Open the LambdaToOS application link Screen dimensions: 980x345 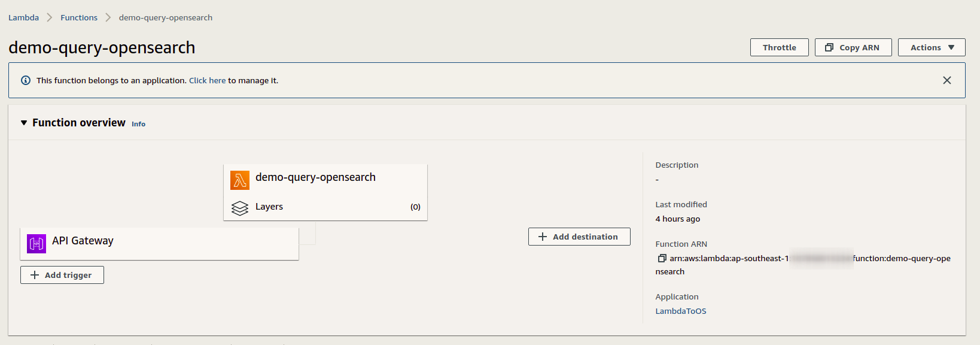(681, 311)
